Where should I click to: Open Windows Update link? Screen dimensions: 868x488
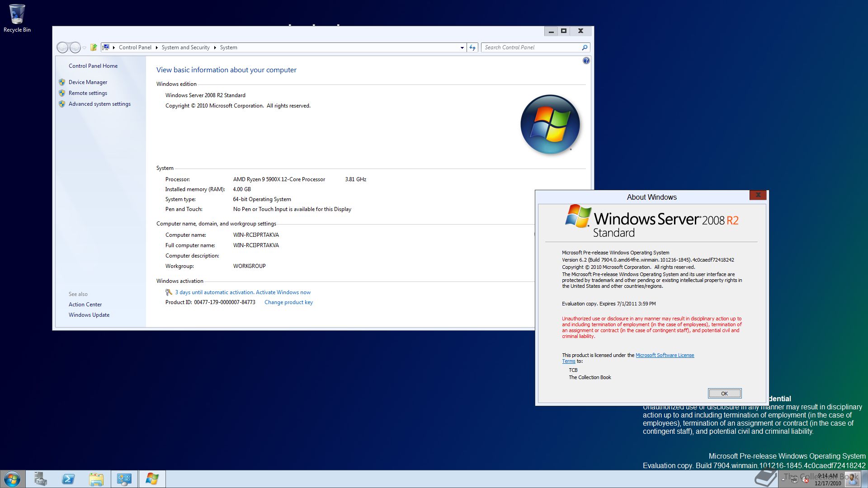pyautogui.click(x=89, y=315)
